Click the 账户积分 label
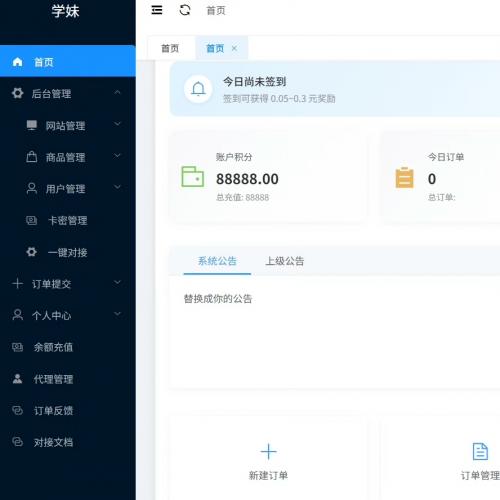The width and height of the screenshot is (500, 500). 234,157
